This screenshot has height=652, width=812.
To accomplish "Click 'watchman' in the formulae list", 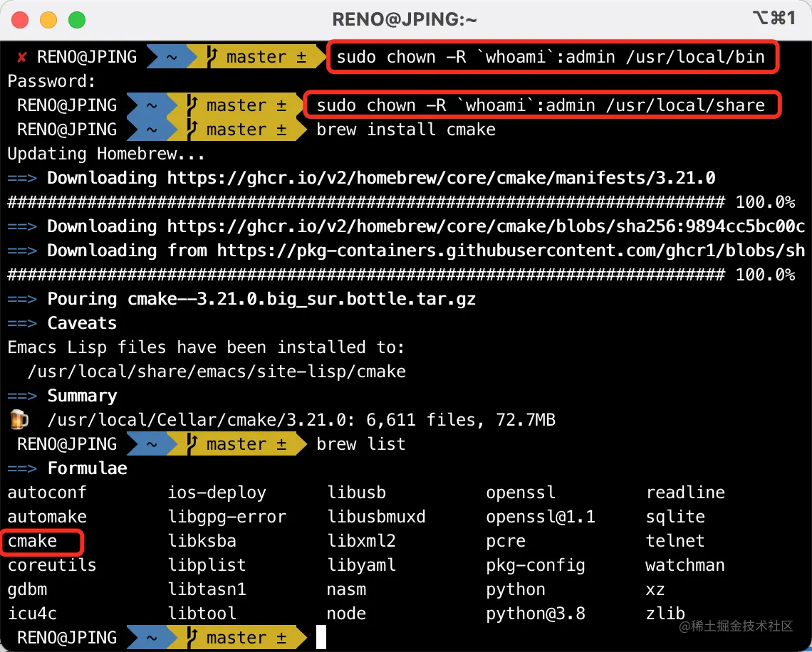I will 685,565.
